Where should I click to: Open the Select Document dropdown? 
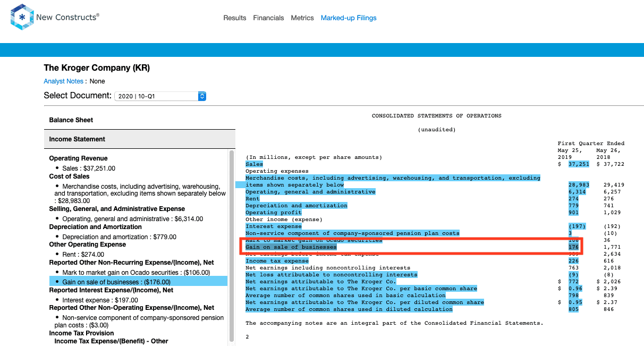[x=160, y=96]
